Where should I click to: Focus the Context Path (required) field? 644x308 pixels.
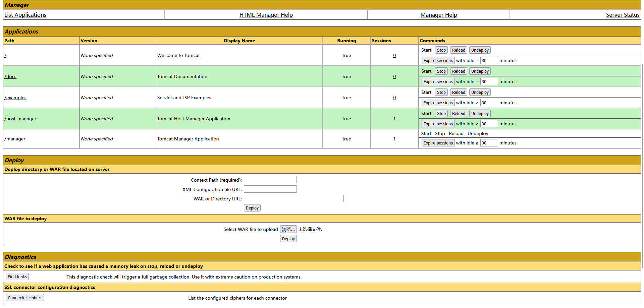270,180
